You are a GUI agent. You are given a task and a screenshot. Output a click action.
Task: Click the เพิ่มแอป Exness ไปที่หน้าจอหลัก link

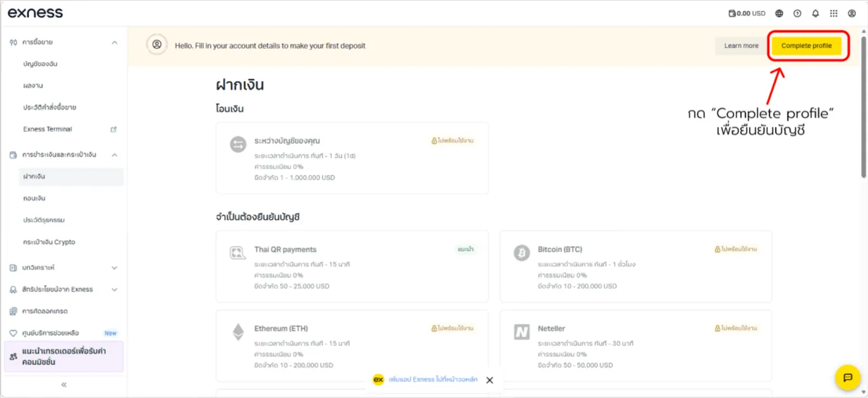click(433, 380)
